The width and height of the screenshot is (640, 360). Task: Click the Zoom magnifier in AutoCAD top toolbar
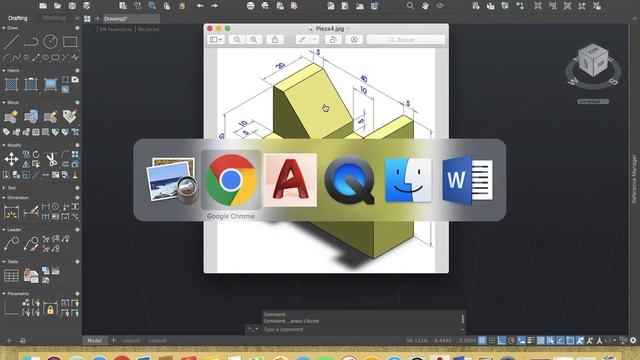tap(410, 6)
